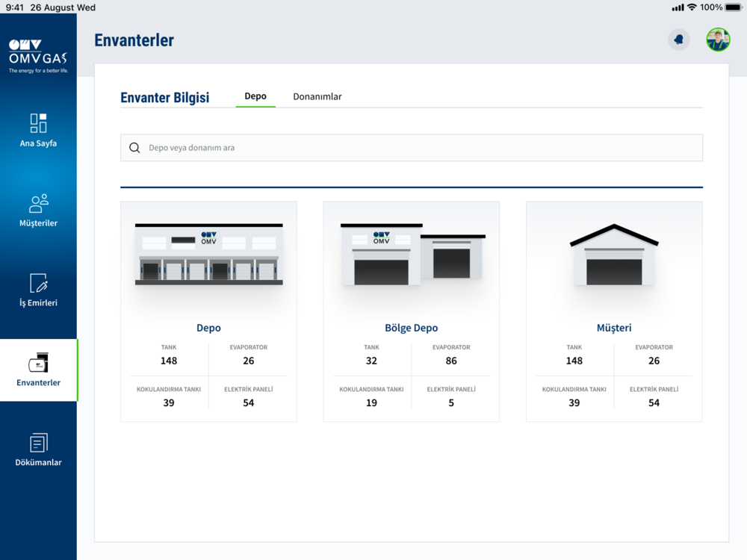Open the Depo warehouse image
747x560 pixels.
(x=208, y=255)
